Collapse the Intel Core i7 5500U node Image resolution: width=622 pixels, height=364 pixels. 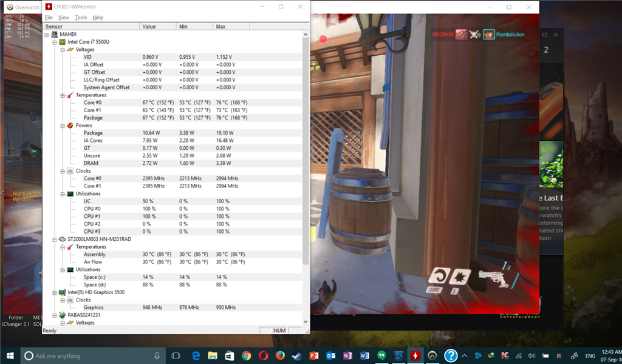(x=55, y=42)
